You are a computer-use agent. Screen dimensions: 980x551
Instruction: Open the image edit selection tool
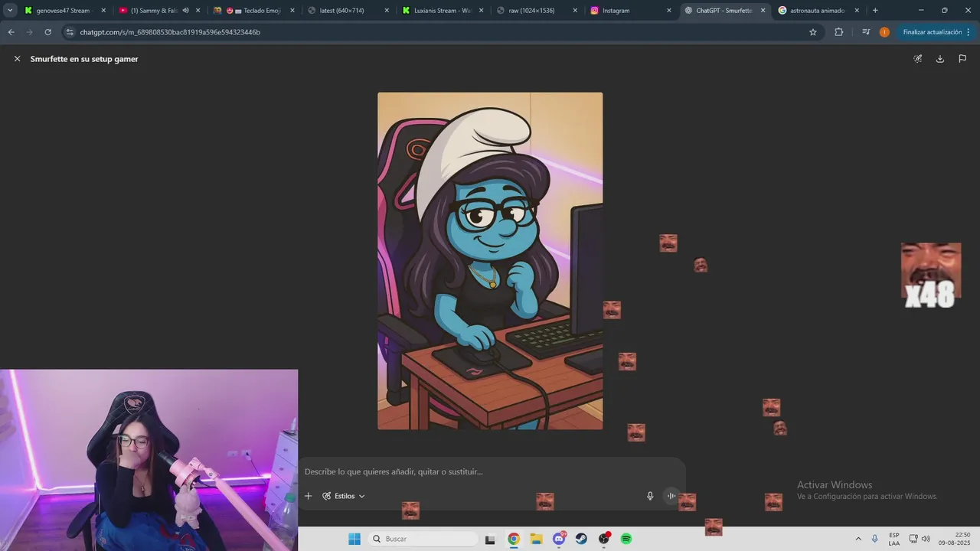click(918, 59)
